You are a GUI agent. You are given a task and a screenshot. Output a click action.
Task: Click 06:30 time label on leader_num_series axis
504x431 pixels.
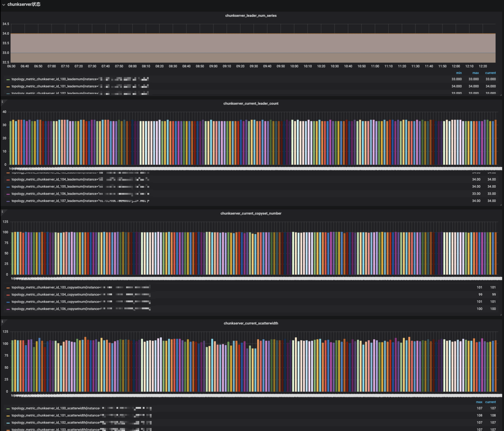click(x=11, y=66)
